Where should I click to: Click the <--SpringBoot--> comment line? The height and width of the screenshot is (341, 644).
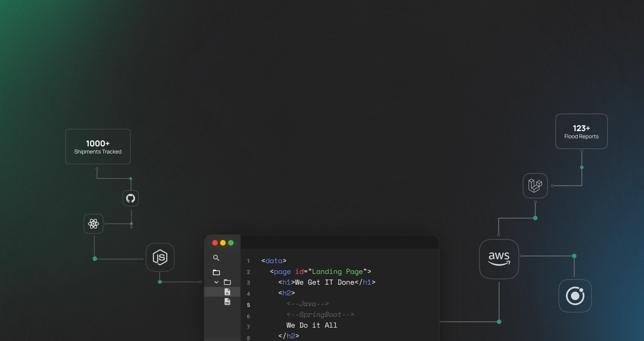(320, 315)
